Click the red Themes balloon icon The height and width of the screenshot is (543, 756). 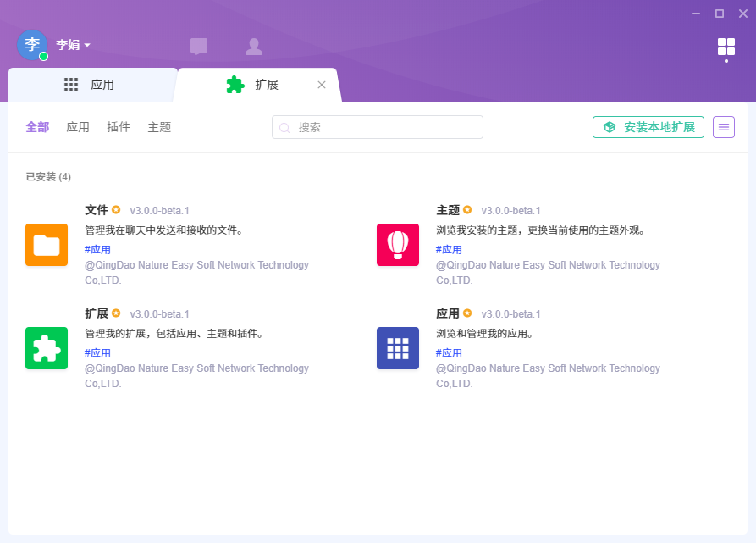(x=398, y=245)
